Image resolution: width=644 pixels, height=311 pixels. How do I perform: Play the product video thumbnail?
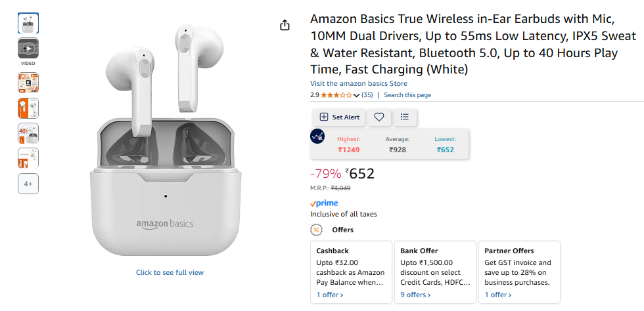pos(28,48)
